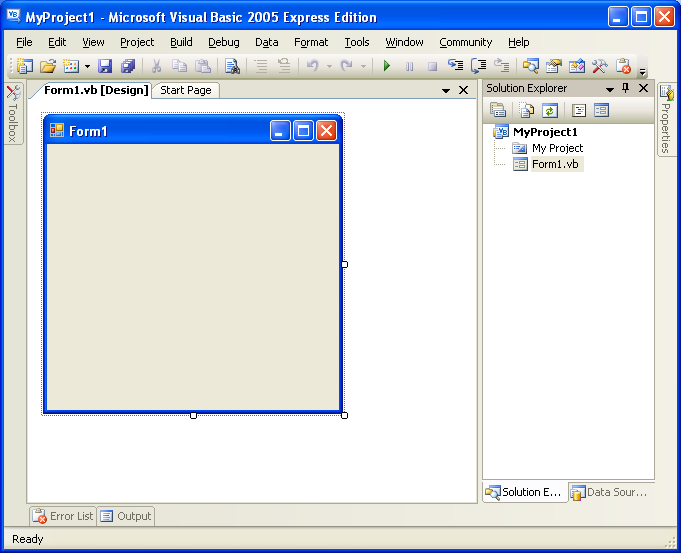This screenshot has height=553, width=681.
Task: Click the Solution Explorer Properties icon
Action: point(498,110)
